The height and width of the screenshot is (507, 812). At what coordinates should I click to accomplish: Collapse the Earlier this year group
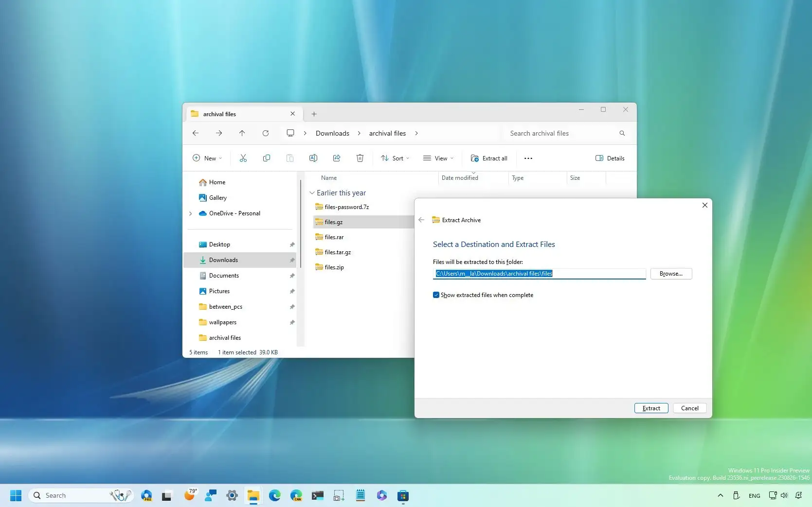coord(312,192)
